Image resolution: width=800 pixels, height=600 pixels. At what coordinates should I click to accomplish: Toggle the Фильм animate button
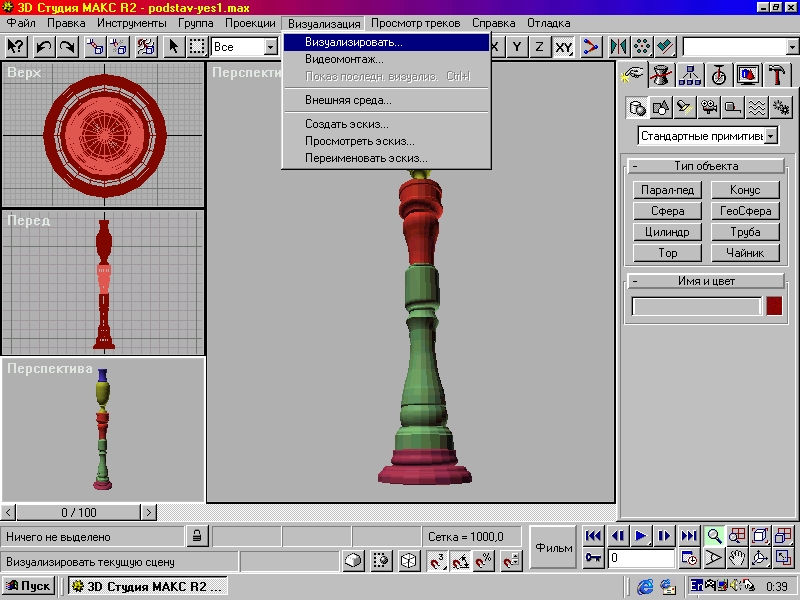pyautogui.click(x=554, y=546)
